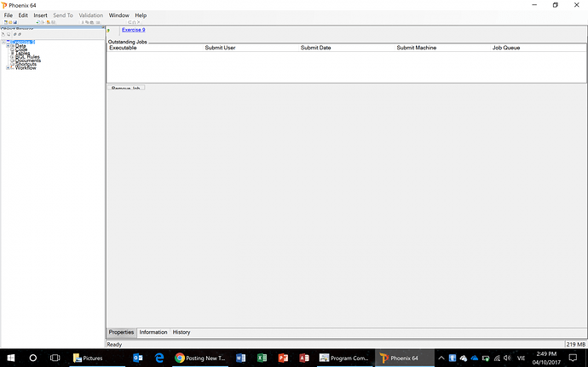Click the 219 MB memory status indicator
Screen dimensions: 588x367
[575, 344]
